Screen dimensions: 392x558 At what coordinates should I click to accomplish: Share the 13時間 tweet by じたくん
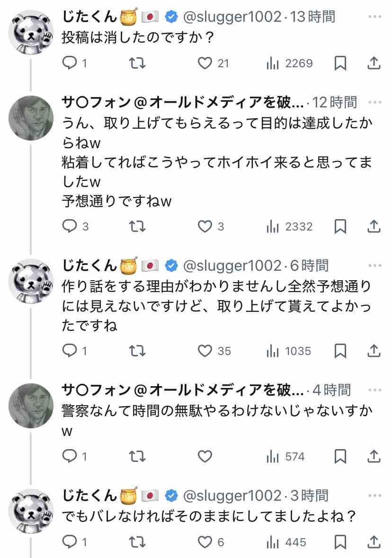point(374,63)
